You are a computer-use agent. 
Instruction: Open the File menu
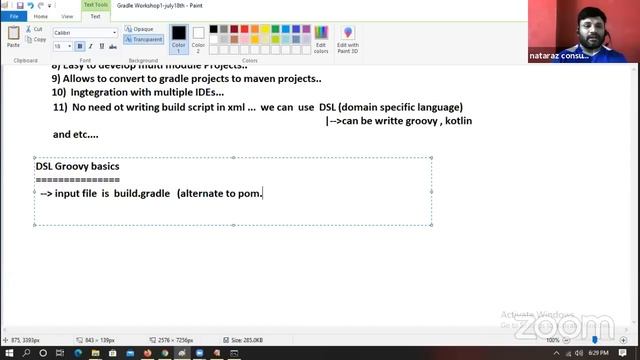pyautogui.click(x=14, y=16)
